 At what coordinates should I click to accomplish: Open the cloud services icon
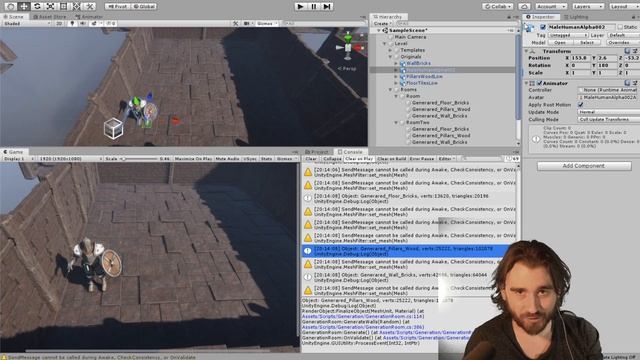[524, 6]
